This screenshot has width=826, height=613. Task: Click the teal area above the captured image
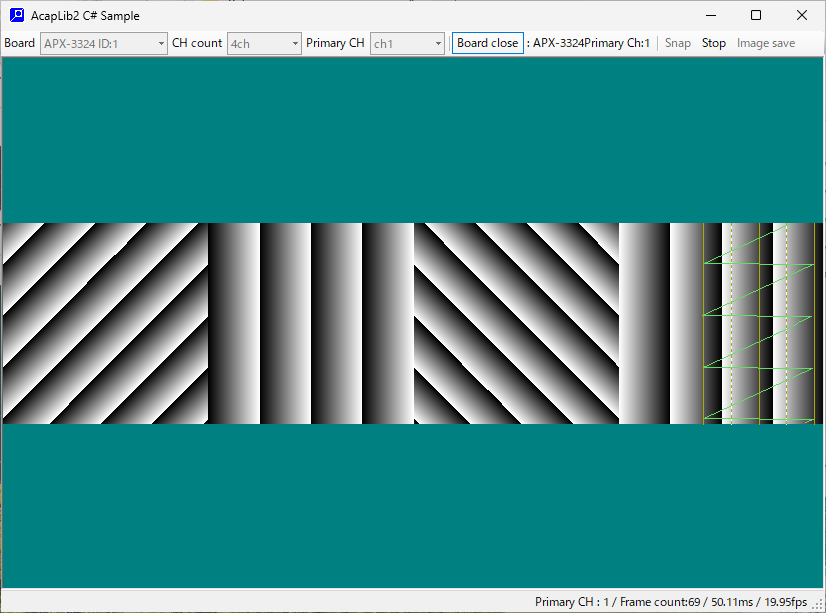pyautogui.click(x=412, y=140)
